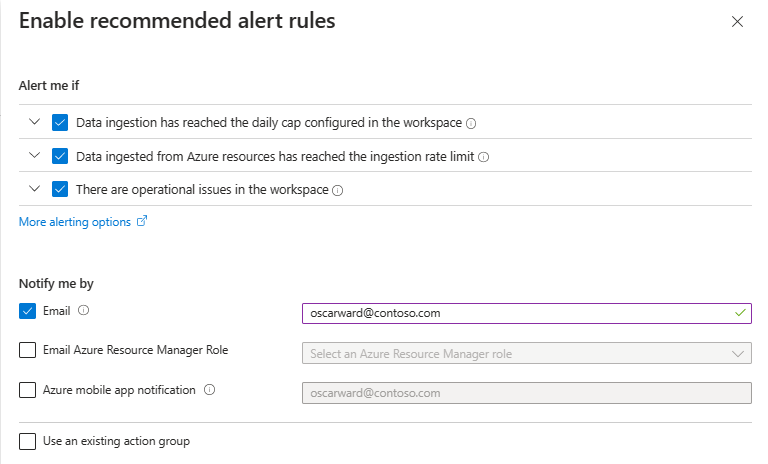This screenshot has width=768, height=464.
Task: Click info icon beside Azure mobile app notification
Action: tap(210, 391)
